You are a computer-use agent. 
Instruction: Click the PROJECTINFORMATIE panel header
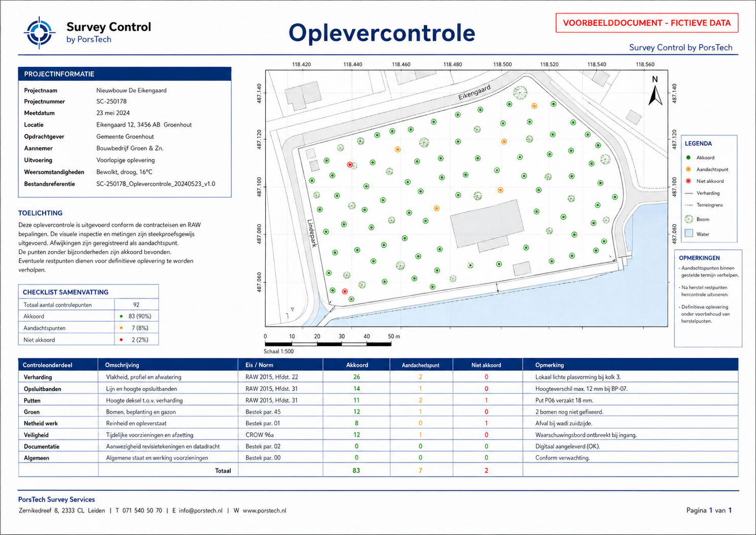point(125,74)
